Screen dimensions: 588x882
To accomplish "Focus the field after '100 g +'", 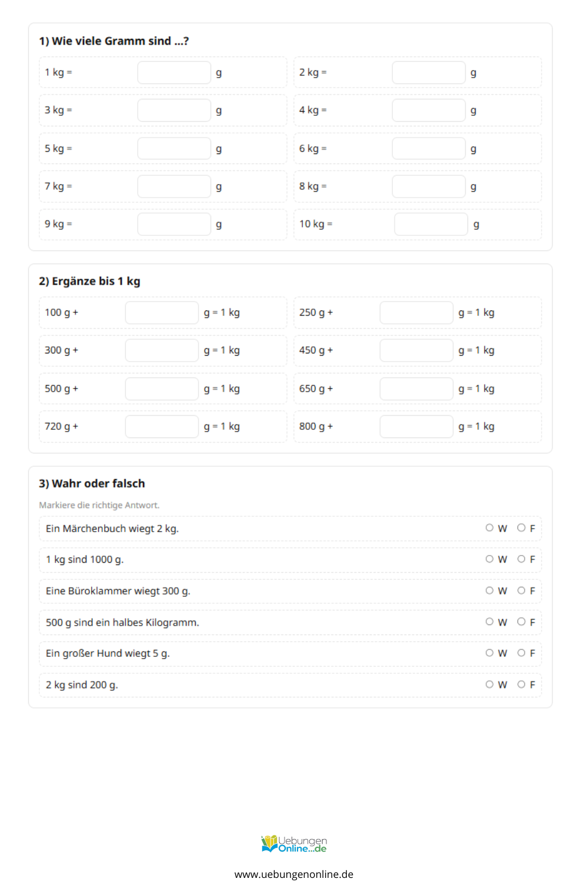I will click(162, 313).
